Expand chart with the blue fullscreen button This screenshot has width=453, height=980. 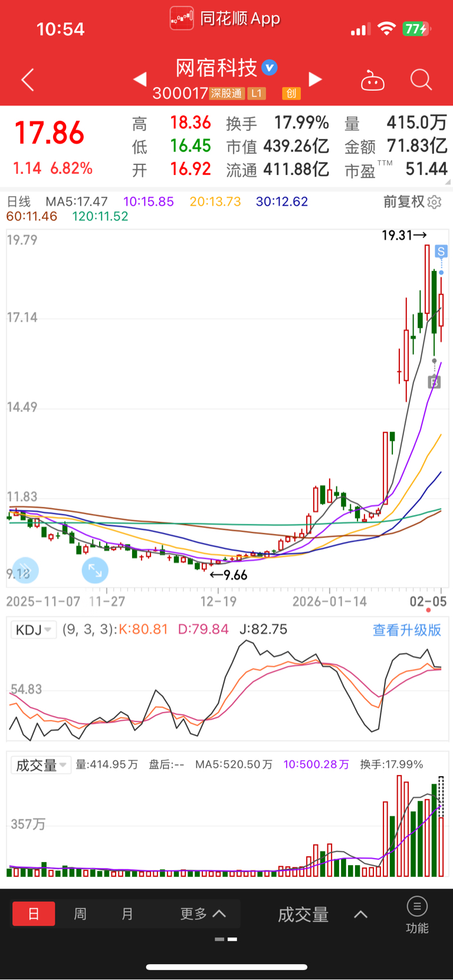point(95,570)
